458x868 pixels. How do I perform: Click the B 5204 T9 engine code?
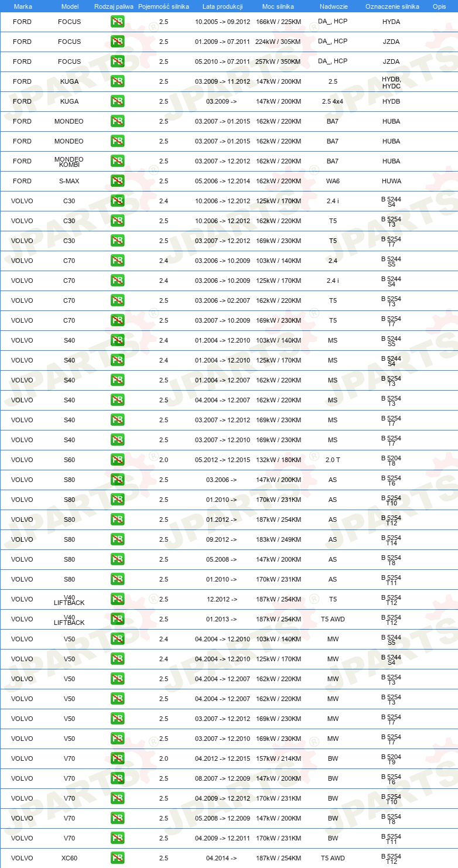click(391, 759)
